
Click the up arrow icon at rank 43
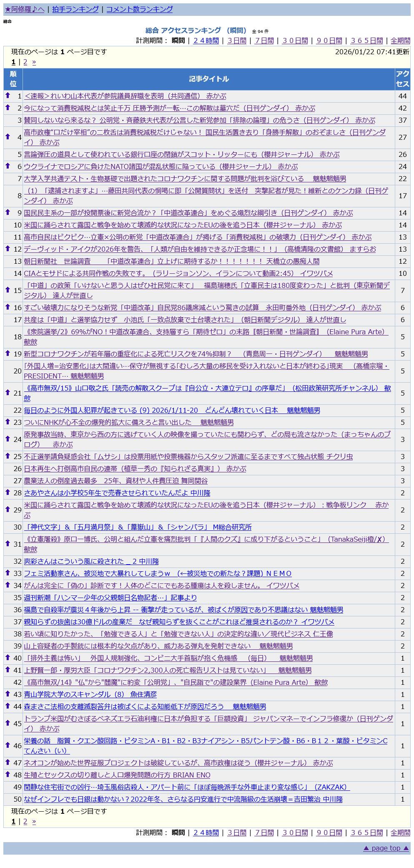coord(8,694)
